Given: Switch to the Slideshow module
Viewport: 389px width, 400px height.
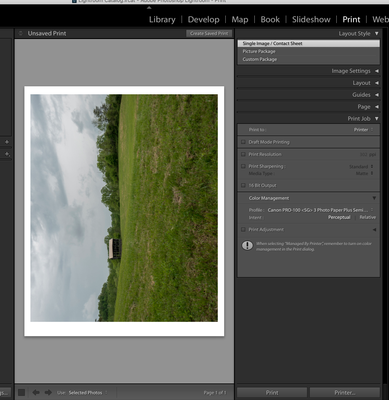Looking at the screenshot, I should point(311,20).
